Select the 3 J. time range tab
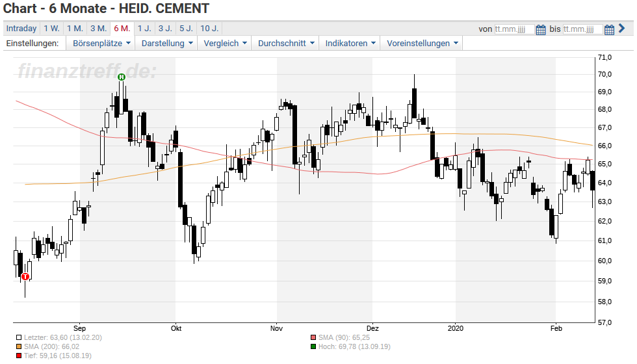 click(165, 29)
